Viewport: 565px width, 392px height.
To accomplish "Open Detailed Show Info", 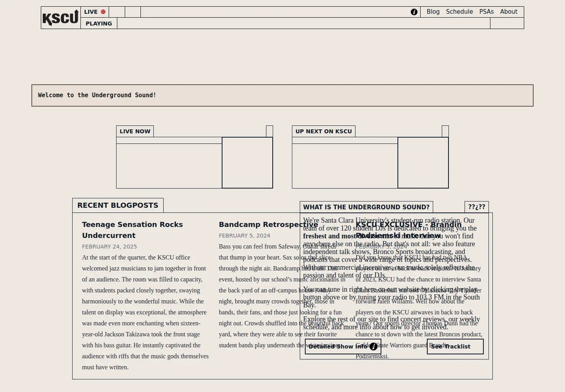I will pos(343,347).
